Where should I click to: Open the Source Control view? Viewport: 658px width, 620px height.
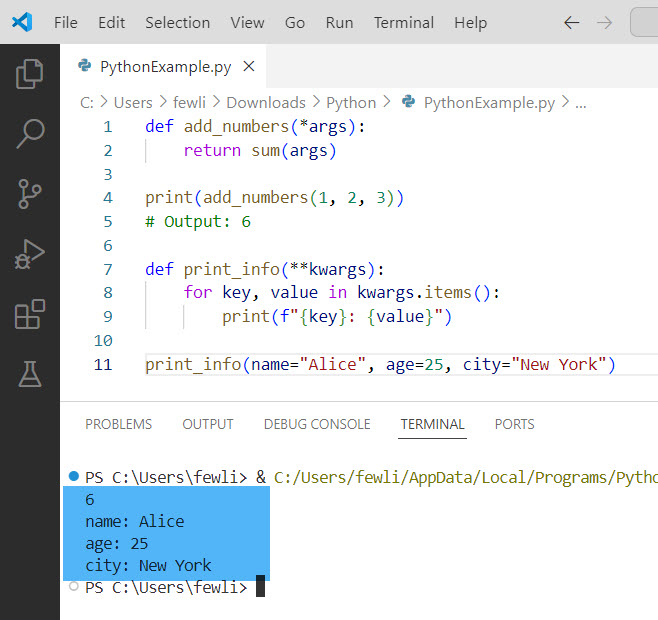click(29, 194)
